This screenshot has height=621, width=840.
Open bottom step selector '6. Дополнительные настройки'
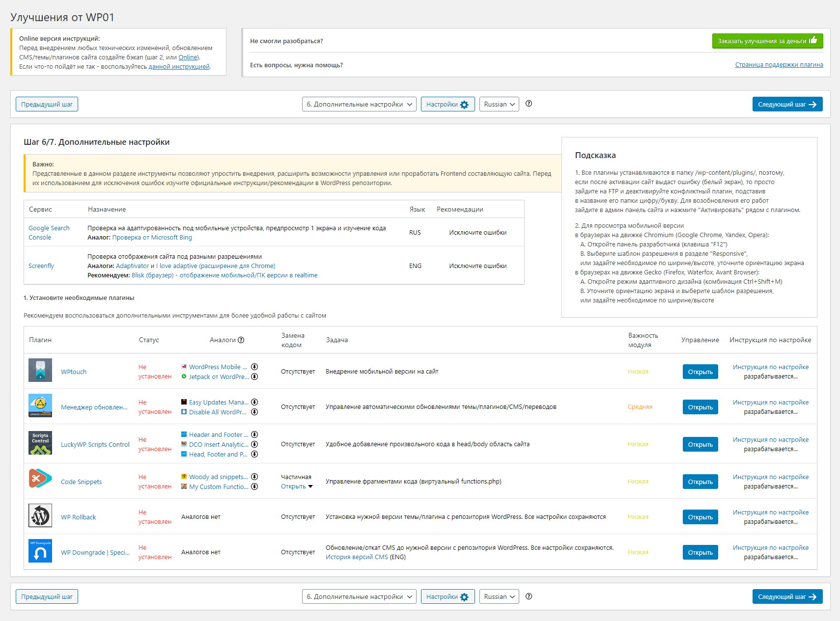[x=359, y=596]
